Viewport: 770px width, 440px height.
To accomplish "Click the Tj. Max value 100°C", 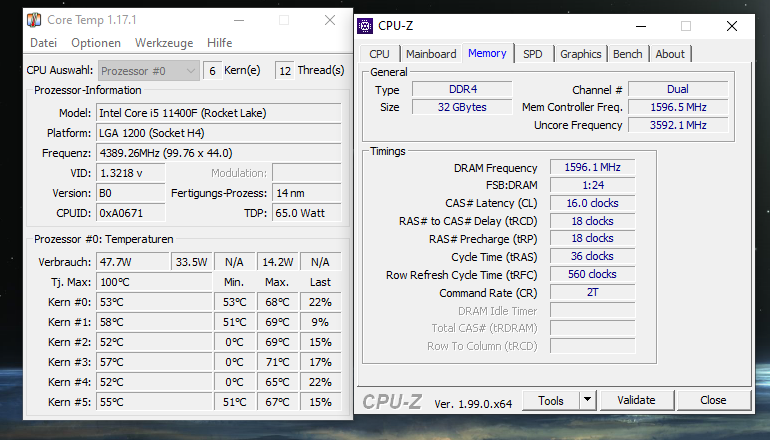I will 154,282.
